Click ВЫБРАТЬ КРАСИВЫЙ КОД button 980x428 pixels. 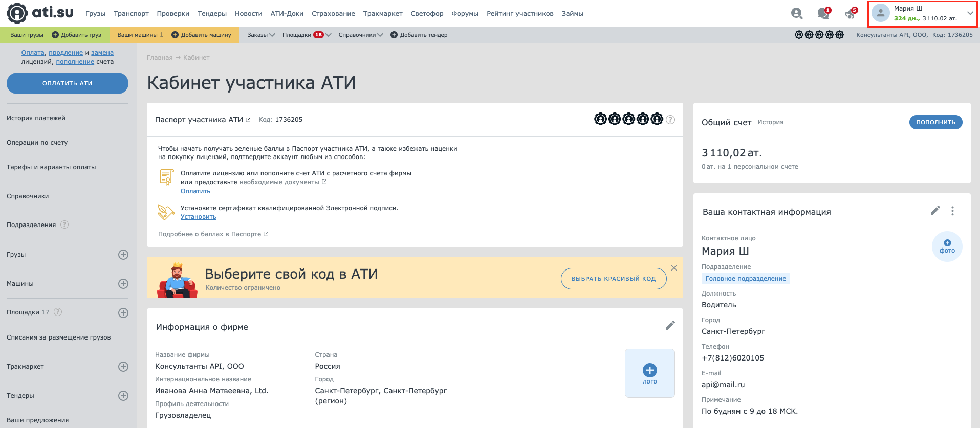[614, 279]
